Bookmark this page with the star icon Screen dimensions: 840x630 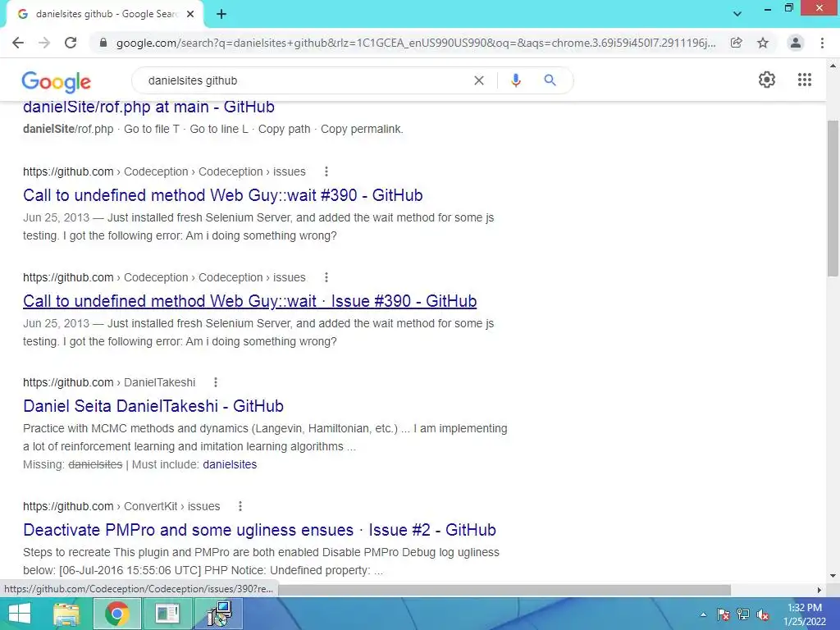pos(763,43)
